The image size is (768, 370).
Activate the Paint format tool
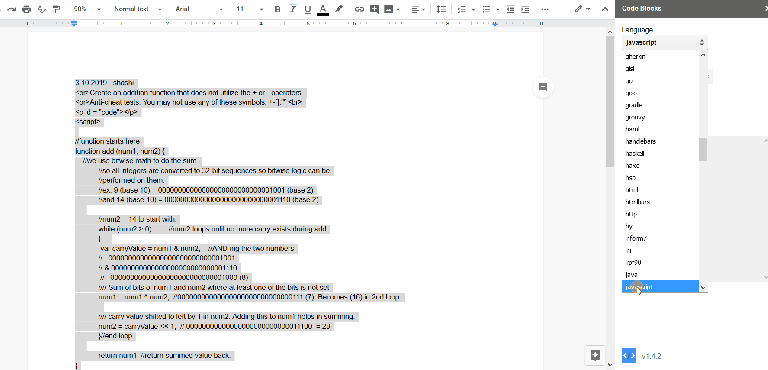point(56,9)
